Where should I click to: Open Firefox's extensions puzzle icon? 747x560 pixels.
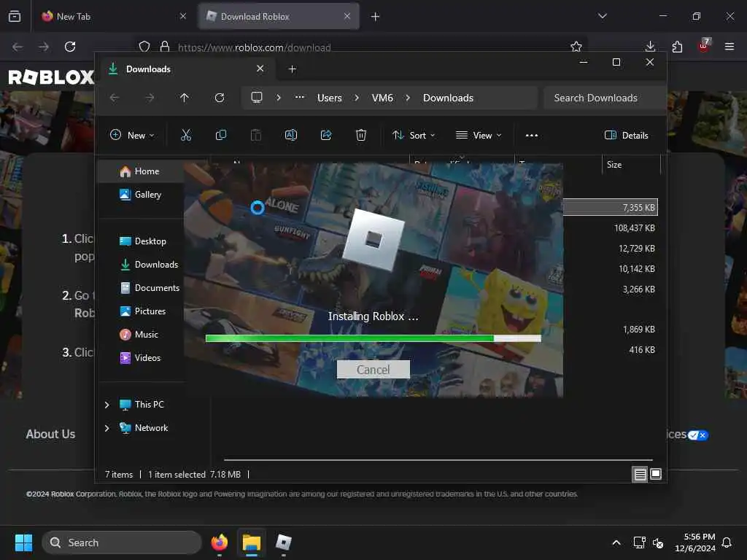point(677,47)
